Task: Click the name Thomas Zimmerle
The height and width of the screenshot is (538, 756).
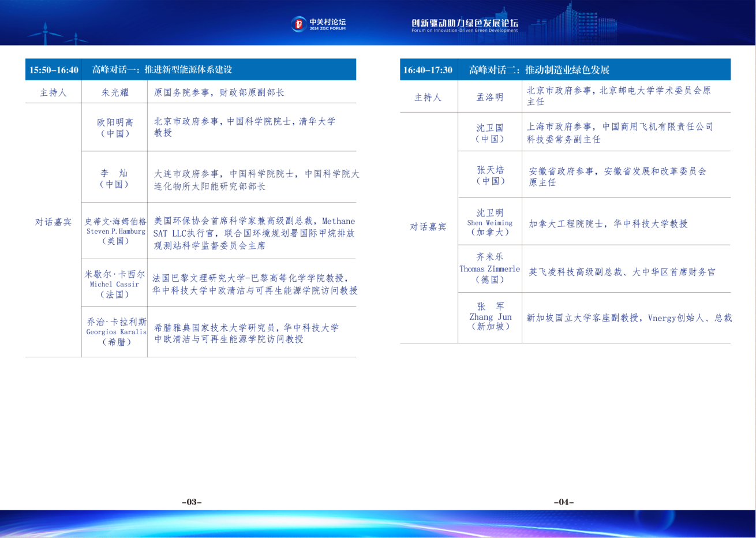Action: pyautogui.click(x=489, y=269)
